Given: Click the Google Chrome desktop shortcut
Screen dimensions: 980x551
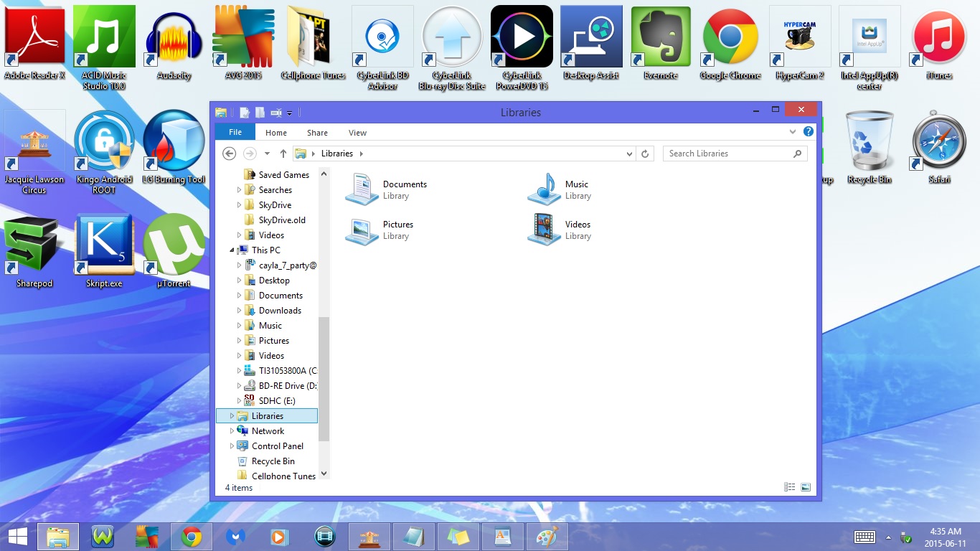Looking at the screenshot, I should (x=730, y=42).
